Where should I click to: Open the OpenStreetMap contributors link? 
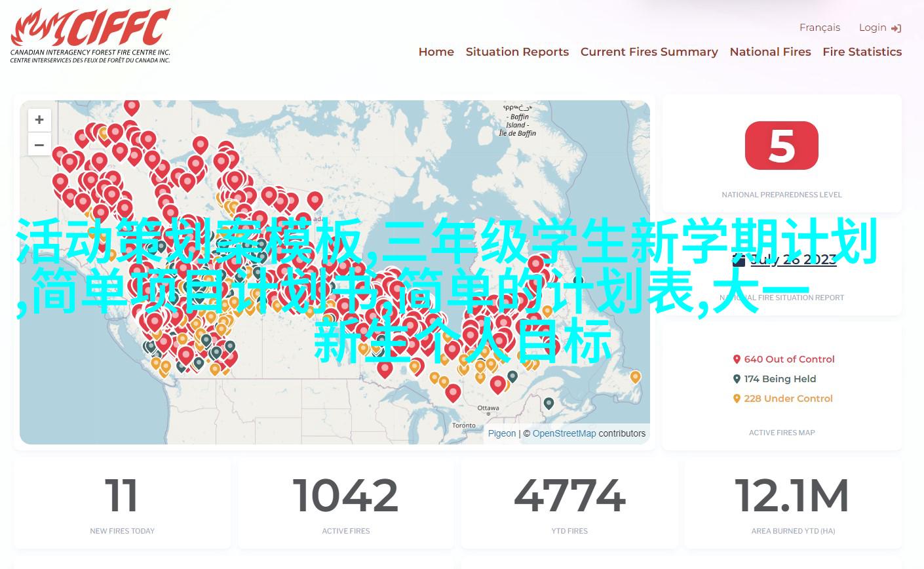point(564,433)
